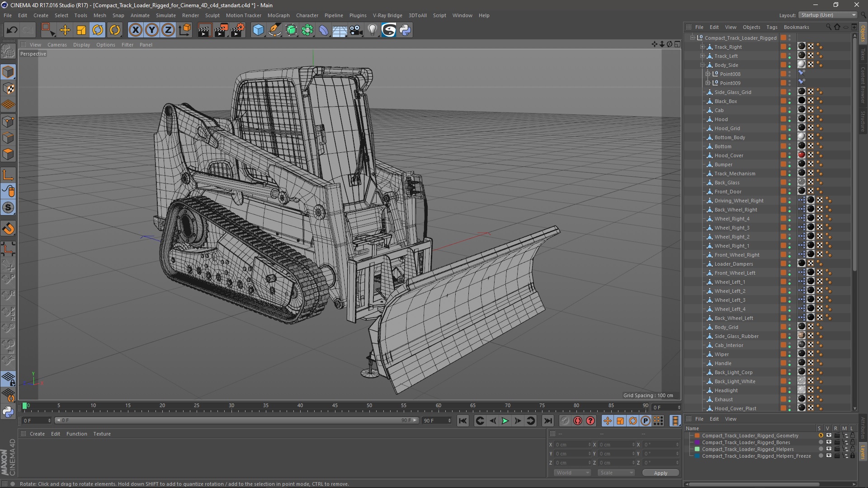This screenshot has width=868, height=488.
Task: Toggle view visibility of Rigged_Bones layer
Action: (829, 442)
